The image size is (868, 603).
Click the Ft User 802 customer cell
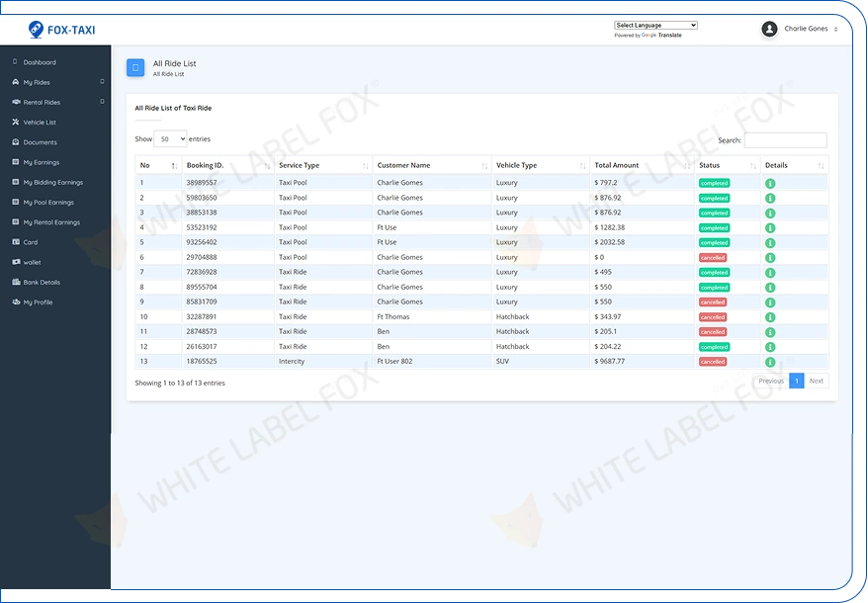[x=432, y=362]
